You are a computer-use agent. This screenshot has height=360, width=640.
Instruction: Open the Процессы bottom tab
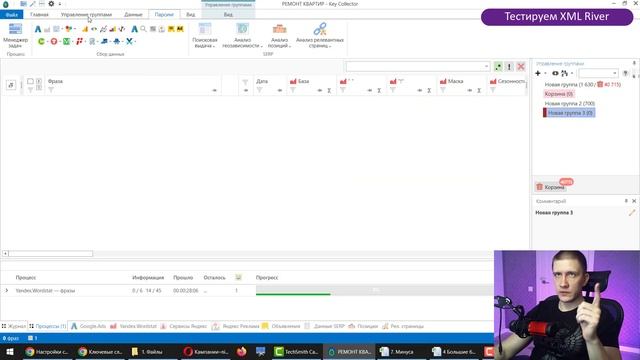pos(48,326)
